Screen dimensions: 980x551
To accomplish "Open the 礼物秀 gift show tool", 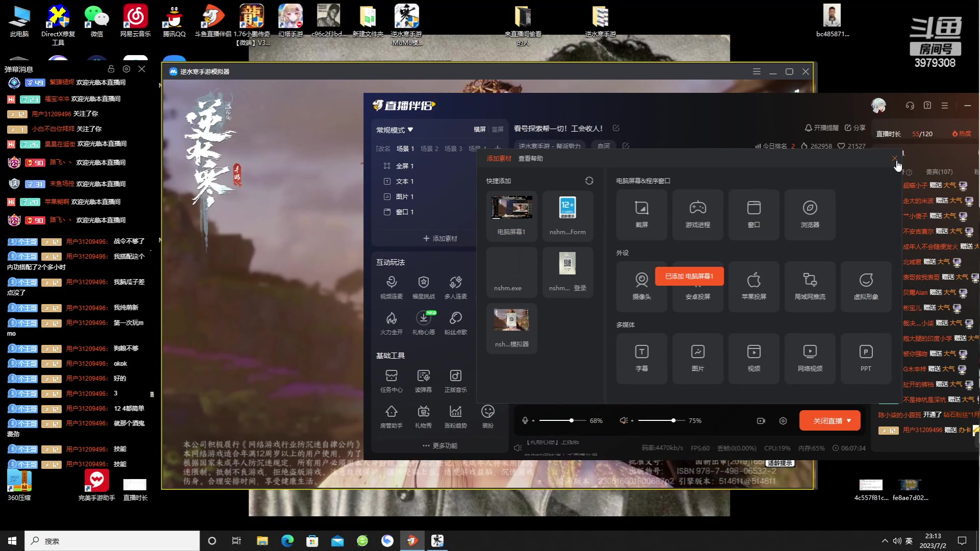I will click(424, 416).
